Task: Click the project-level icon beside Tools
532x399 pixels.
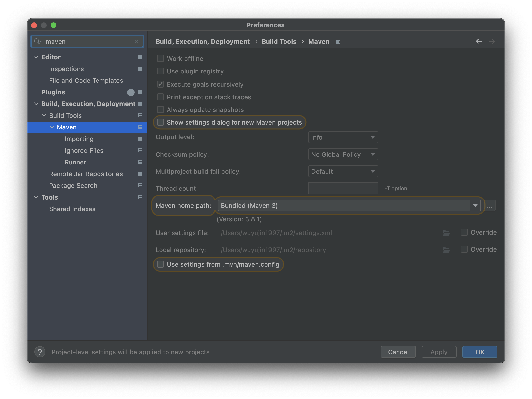Action: [140, 197]
